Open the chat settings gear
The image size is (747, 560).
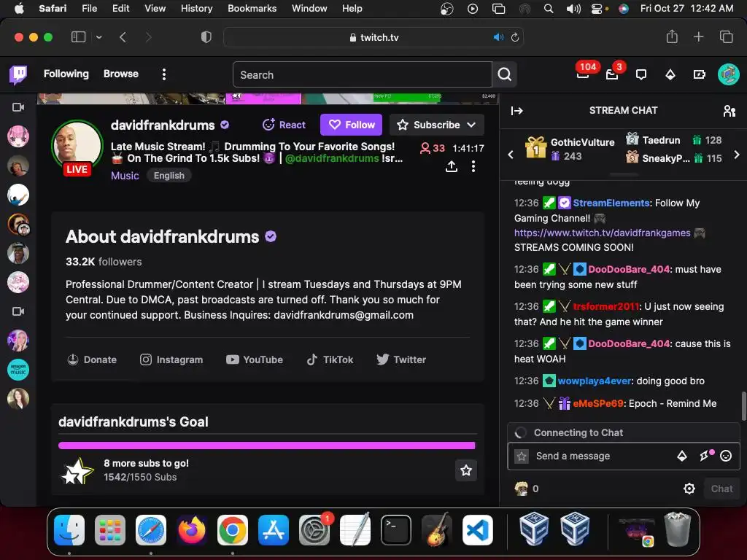[x=689, y=489]
